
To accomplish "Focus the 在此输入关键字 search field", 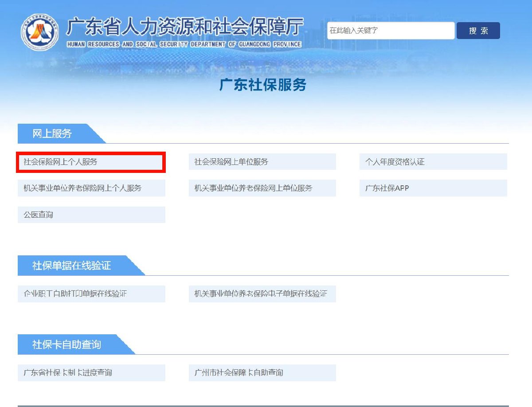I will pos(391,31).
